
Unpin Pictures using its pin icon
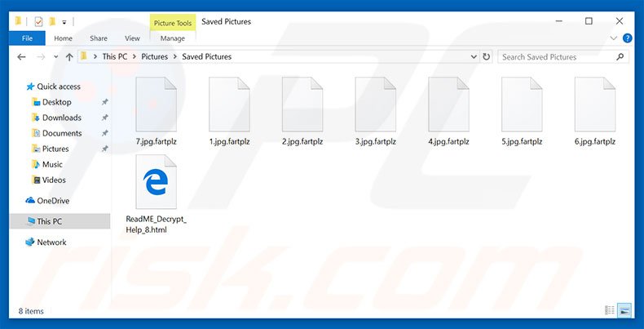point(104,149)
